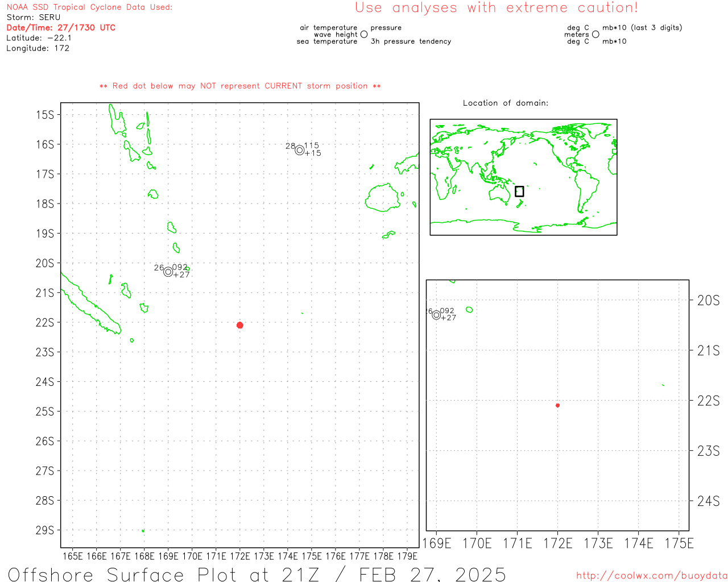Viewport: 728px width, 582px height.
Task: Click the buoy station circle in zoomed inset map
Action: point(436,315)
